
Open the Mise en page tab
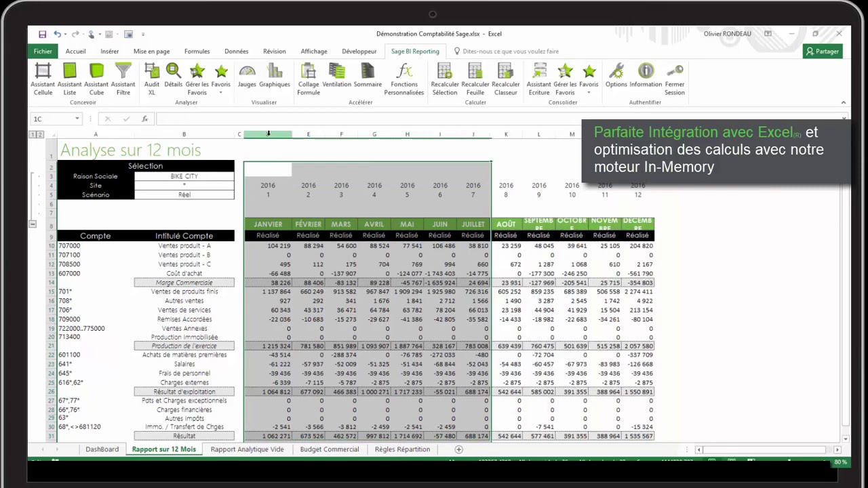[x=152, y=52]
